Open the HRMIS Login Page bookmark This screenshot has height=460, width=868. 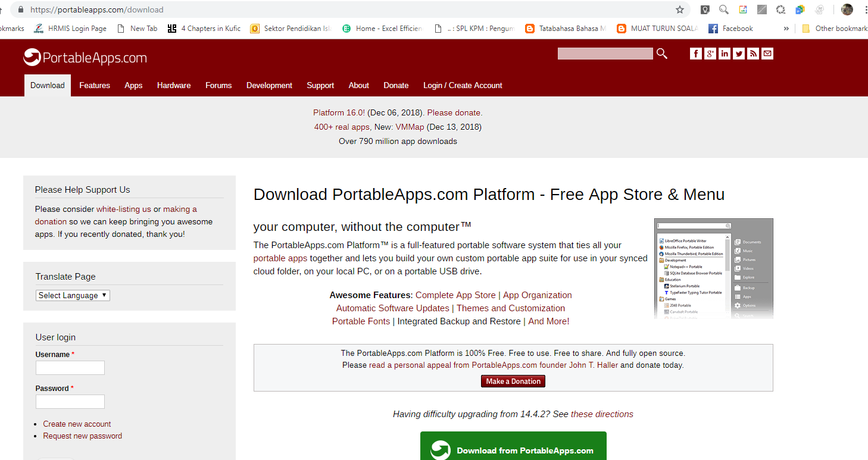coord(70,28)
